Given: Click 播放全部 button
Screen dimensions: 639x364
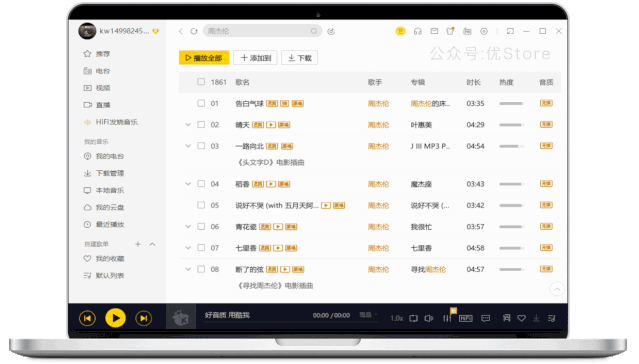Looking at the screenshot, I should 204,58.
